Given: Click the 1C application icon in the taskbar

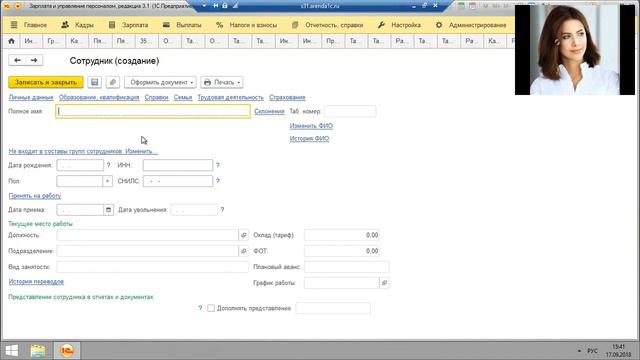Looking at the screenshot, I should pyautogui.click(x=67, y=350).
